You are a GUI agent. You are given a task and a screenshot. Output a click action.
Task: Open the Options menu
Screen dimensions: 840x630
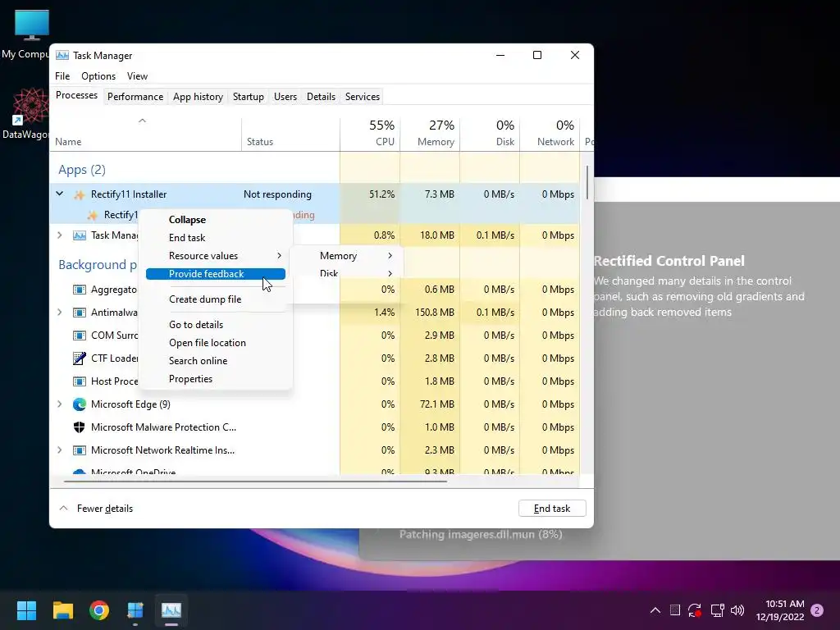coord(98,76)
